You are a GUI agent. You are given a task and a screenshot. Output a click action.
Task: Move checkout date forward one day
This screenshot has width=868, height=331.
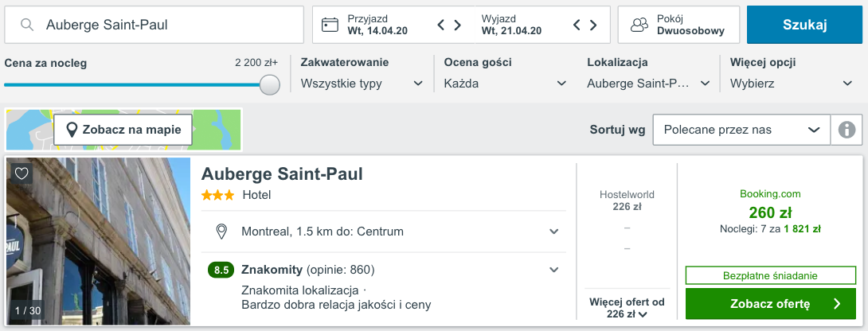pyautogui.click(x=593, y=25)
